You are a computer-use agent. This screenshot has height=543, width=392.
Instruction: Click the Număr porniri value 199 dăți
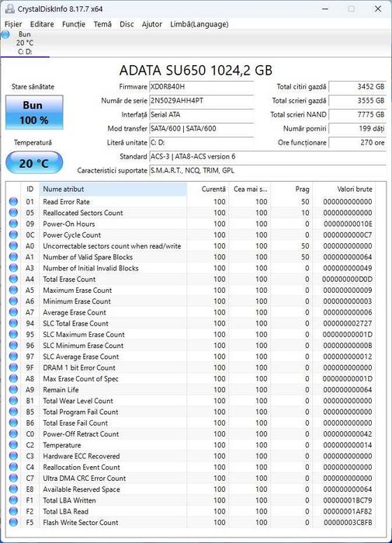[357, 128]
